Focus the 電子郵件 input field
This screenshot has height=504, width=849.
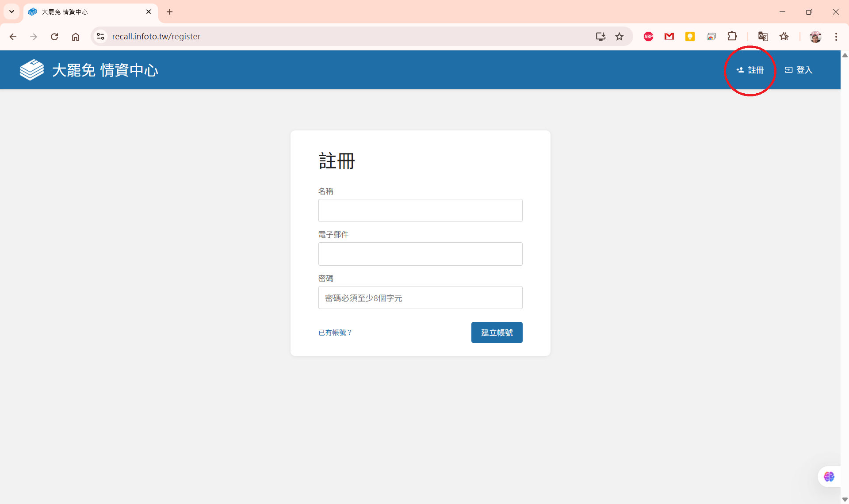420,254
